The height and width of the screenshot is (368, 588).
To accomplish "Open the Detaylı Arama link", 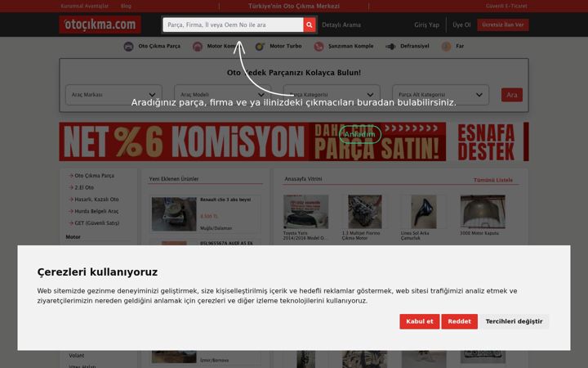I will pos(341,25).
